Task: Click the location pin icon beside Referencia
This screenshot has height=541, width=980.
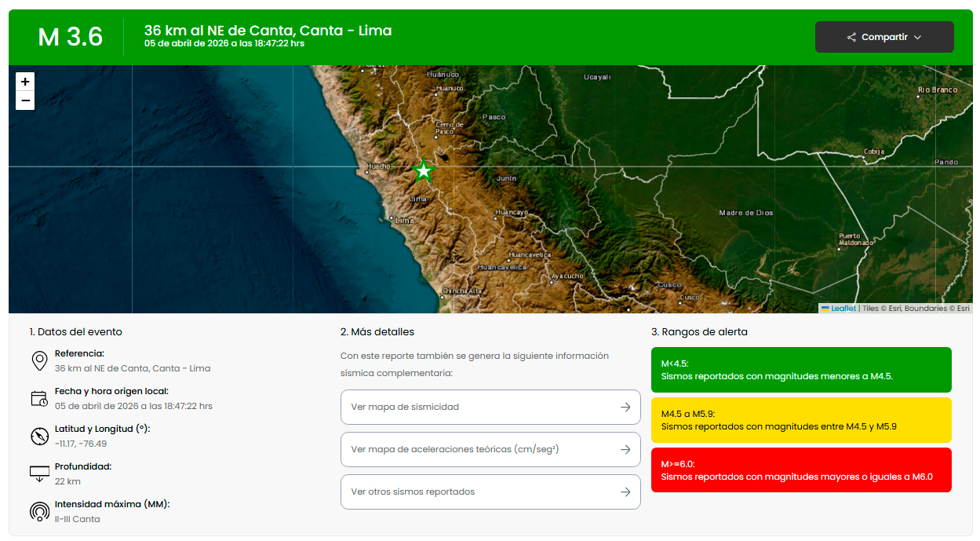Action: (x=39, y=360)
